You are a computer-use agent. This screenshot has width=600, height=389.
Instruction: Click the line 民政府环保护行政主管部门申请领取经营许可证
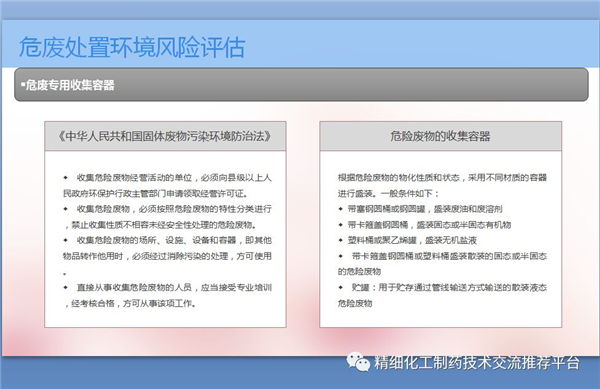point(155,193)
